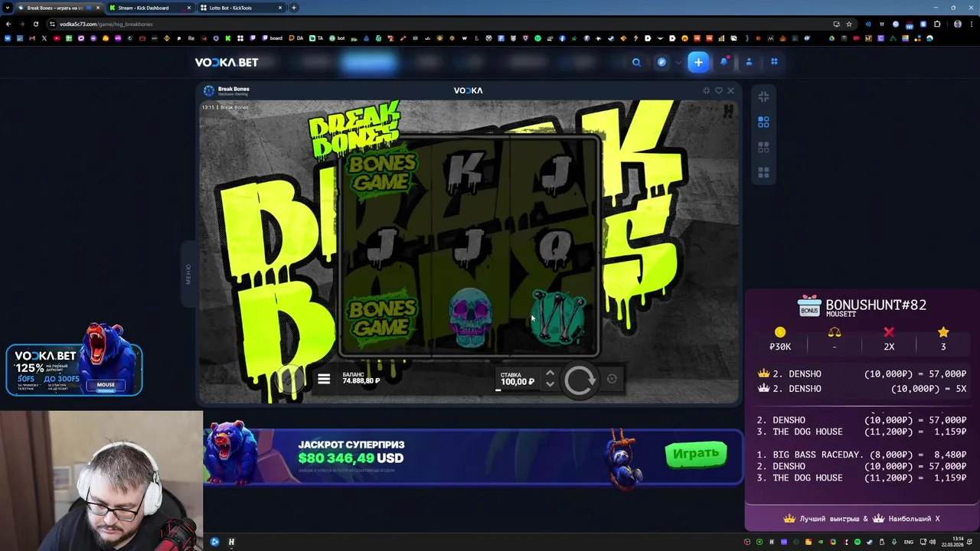The image size is (980, 551).
Task: Decrease the bet with the down arrow
Action: (x=550, y=384)
